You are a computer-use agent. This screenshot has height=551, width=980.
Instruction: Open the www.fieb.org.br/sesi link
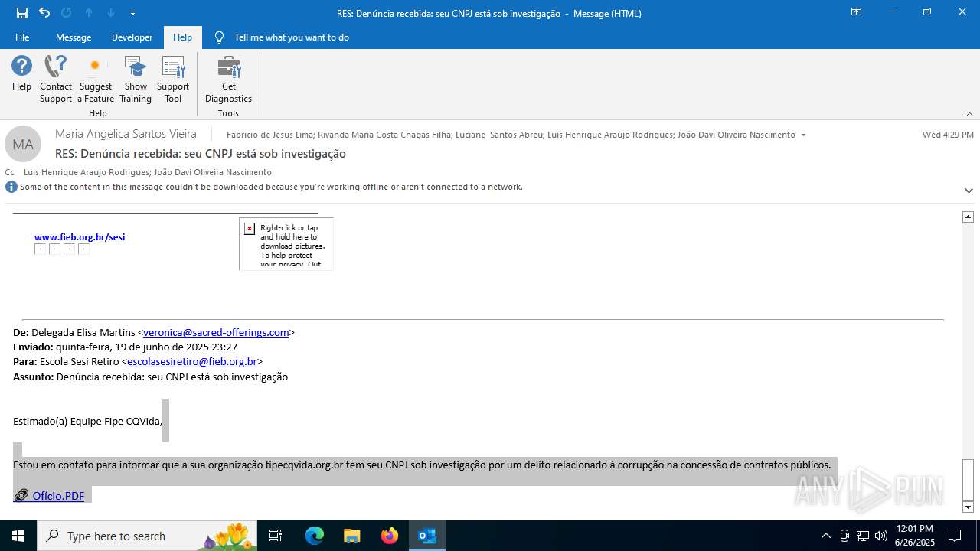click(80, 237)
